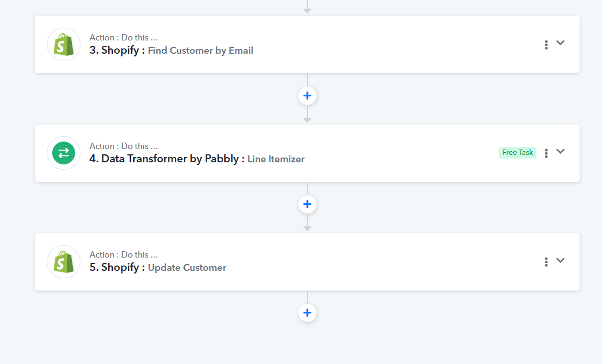Screen dimensions: 602x364
Task: Click the Data Transformer icon on step 4
Action: (x=64, y=153)
